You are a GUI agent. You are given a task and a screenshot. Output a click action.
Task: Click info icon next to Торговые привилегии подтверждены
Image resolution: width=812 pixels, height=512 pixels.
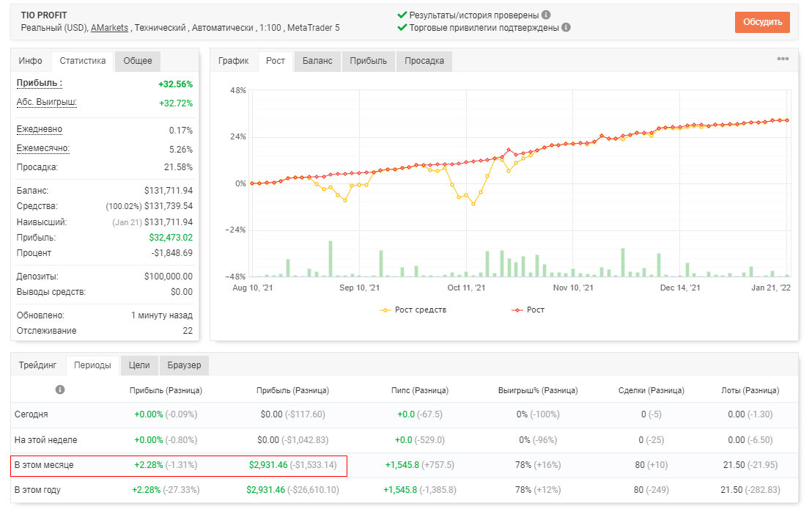566,27
